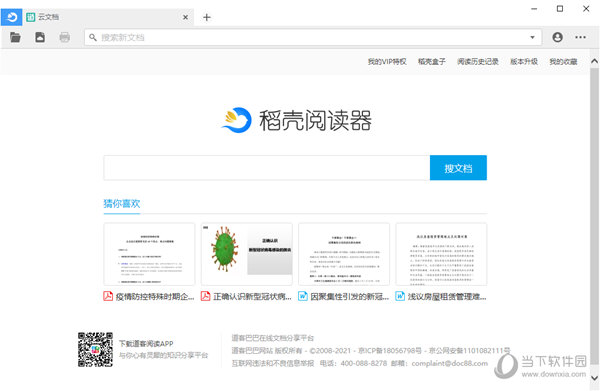Screen dimensions: 600x391
Task: Open 因聚集性引发的新冠... title link
Action: (349, 297)
